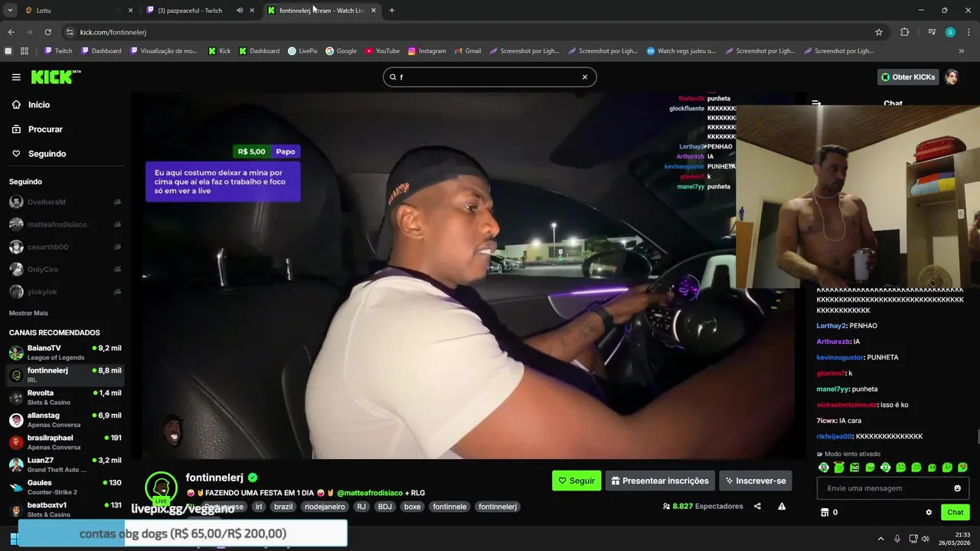Screen dimensions: 980x551
Task: Open browser extensions puzzle icon
Action: pyautogui.click(x=905, y=32)
